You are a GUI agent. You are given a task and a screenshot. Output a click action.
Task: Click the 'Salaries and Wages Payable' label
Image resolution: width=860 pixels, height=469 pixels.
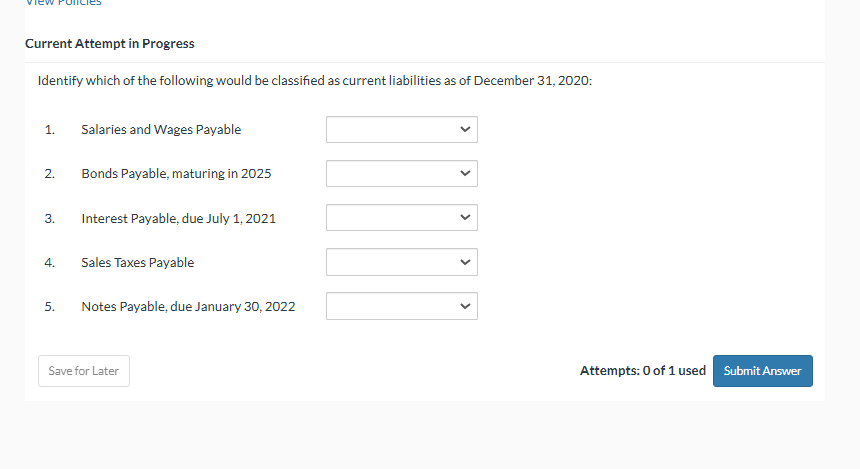click(161, 130)
